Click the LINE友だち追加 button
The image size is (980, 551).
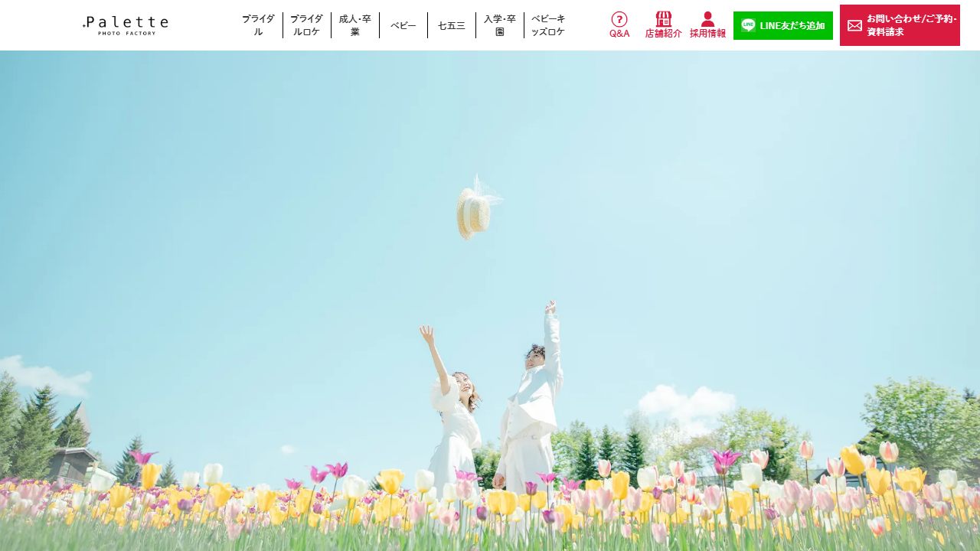point(783,25)
